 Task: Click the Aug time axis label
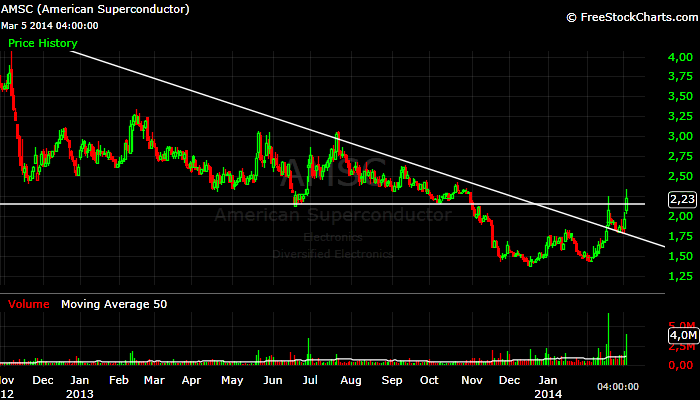(351, 380)
